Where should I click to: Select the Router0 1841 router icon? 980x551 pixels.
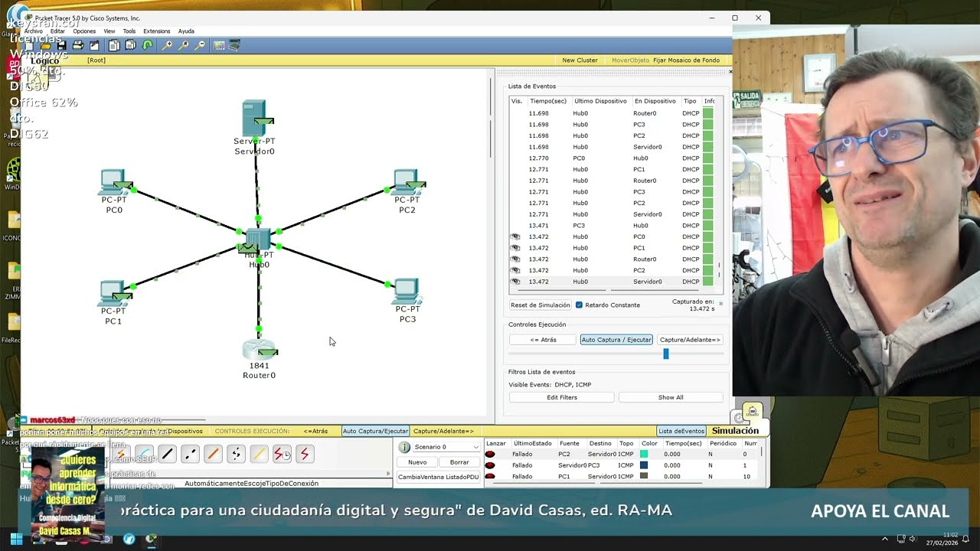pos(260,350)
